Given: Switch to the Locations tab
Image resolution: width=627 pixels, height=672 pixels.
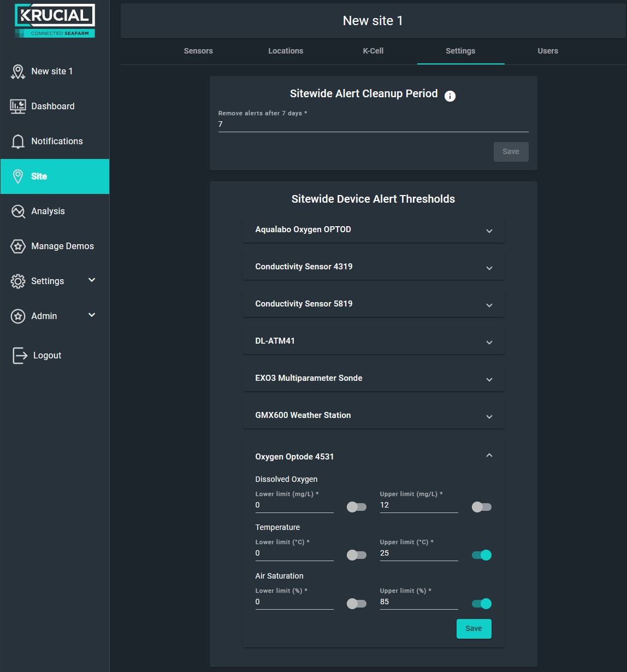Looking at the screenshot, I should tap(286, 51).
